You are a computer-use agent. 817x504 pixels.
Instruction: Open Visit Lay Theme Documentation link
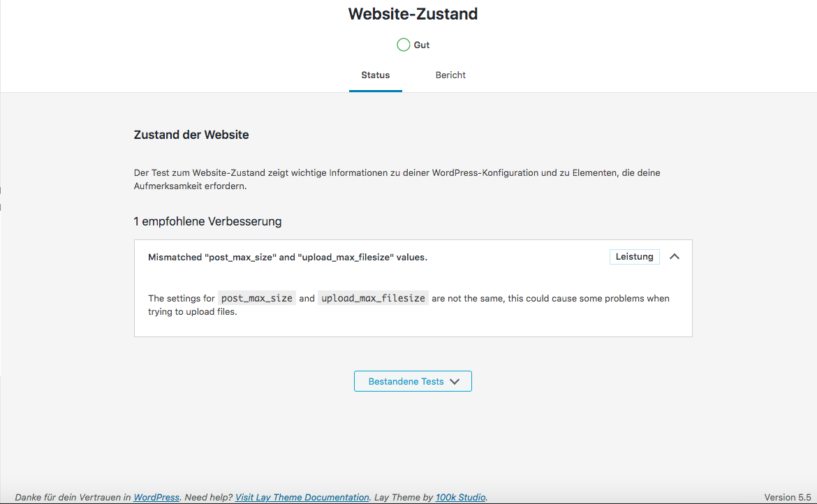click(302, 497)
